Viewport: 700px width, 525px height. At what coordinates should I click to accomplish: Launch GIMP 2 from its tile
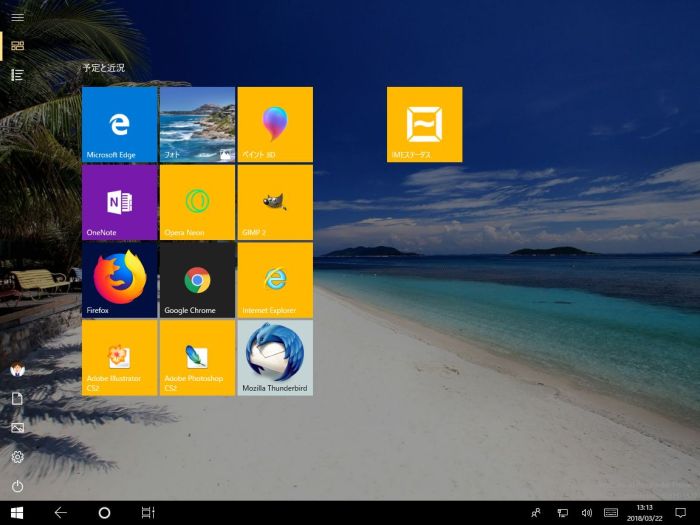(275, 202)
